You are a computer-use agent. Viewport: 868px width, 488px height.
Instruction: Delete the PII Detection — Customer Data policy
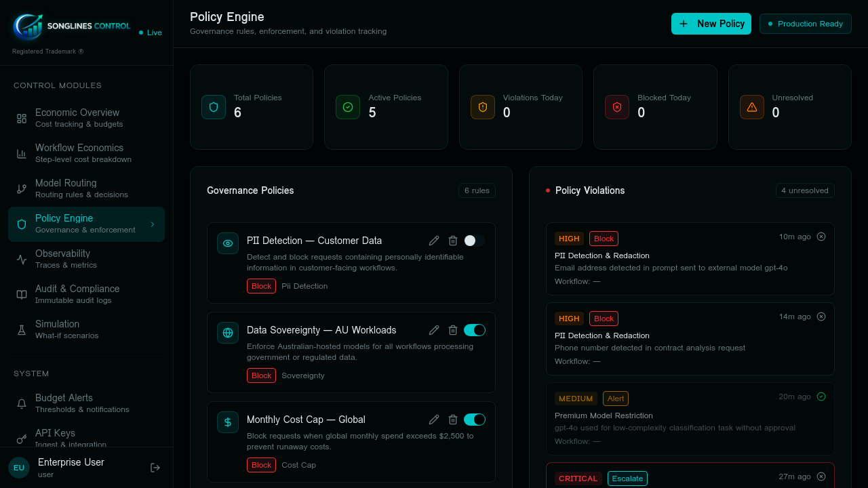453,241
